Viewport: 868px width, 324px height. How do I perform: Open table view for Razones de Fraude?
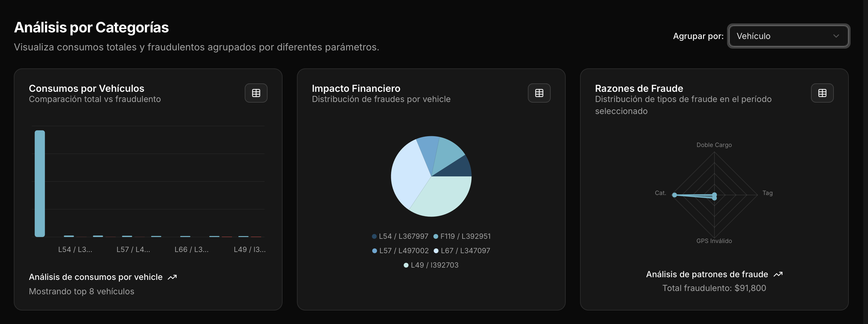coord(822,93)
